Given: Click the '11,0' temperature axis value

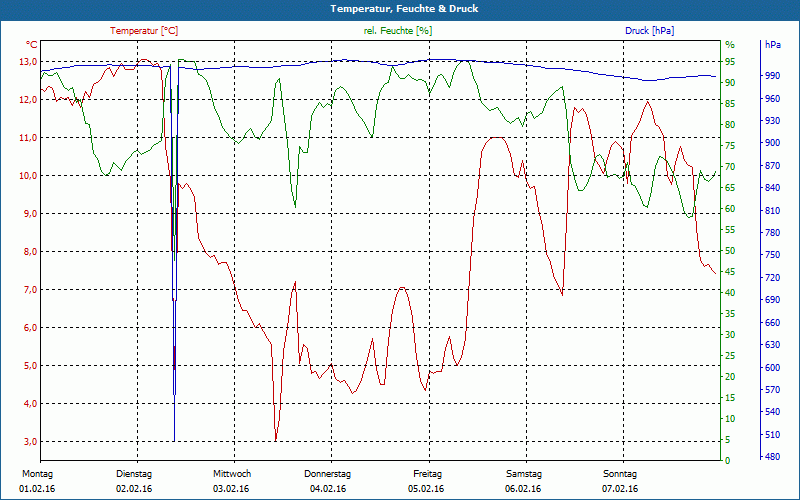Looking at the screenshot, I should (x=28, y=138).
